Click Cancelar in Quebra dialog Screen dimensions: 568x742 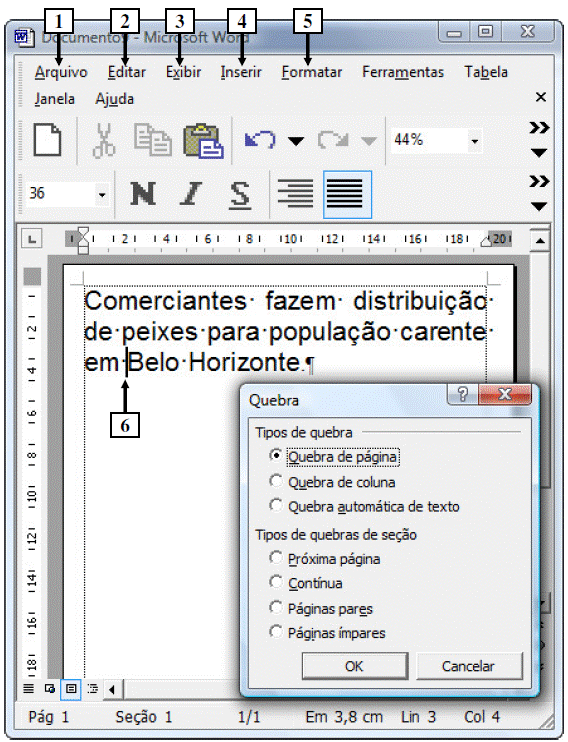click(x=469, y=666)
